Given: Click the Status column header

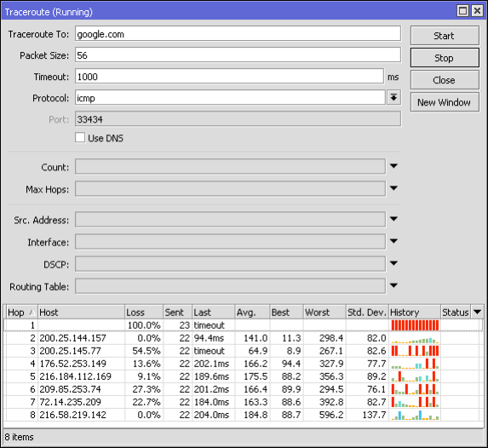Looking at the screenshot, I should click(x=456, y=312).
